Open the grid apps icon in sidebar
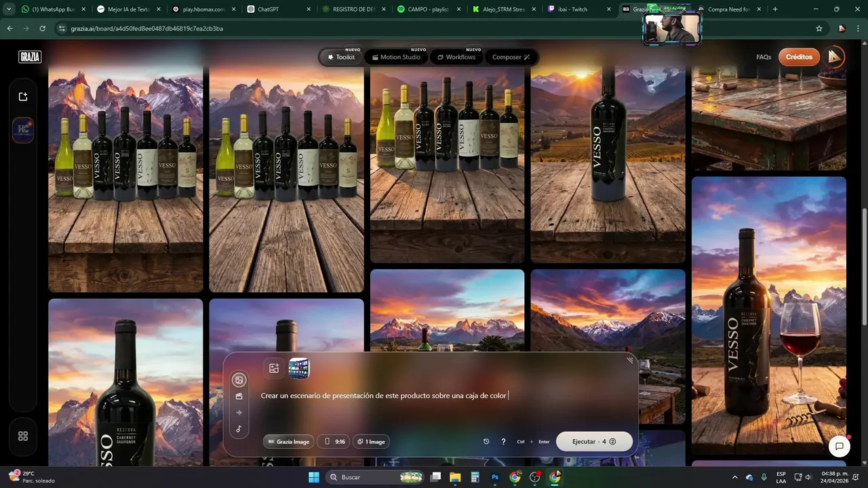Screen dimensions: 868x488 coord(23,436)
